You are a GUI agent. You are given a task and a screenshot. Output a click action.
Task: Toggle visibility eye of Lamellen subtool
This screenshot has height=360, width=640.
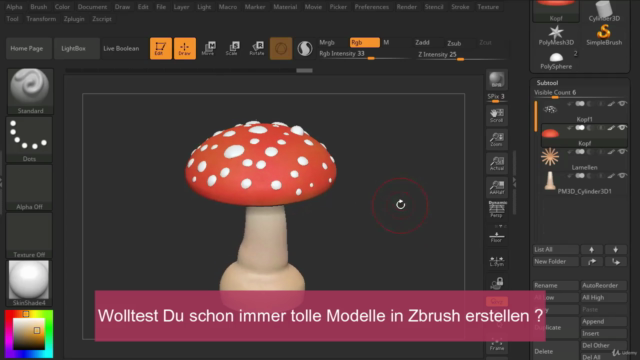coord(622,152)
